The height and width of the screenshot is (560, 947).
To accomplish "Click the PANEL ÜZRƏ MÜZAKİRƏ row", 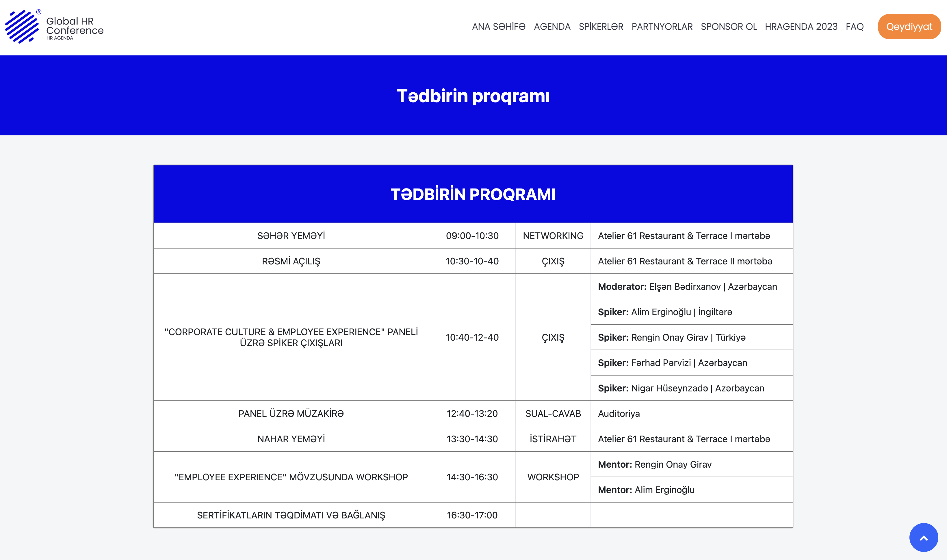I will click(291, 414).
